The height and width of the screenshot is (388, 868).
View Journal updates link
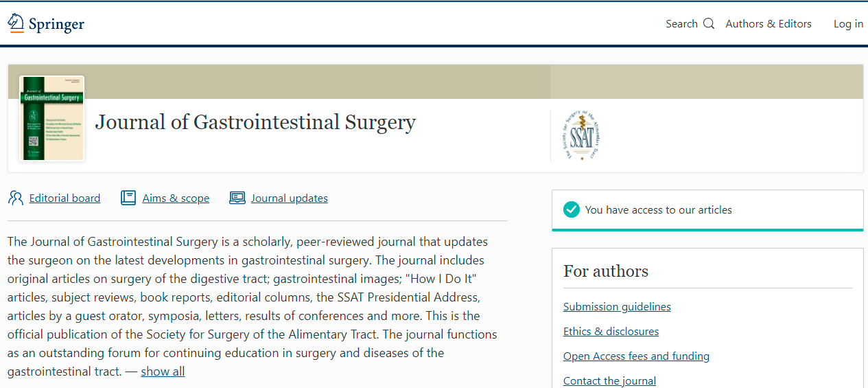coord(289,198)
